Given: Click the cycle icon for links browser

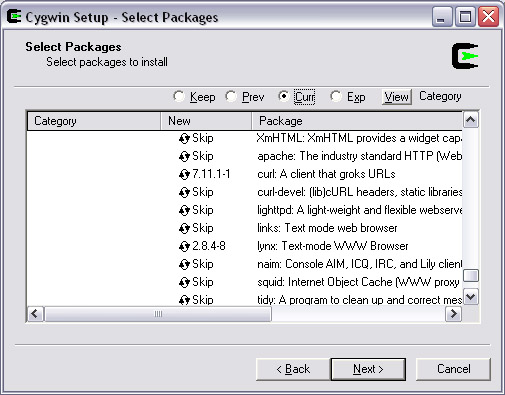Looking at the screenshot, I should (x=184, y=228).
